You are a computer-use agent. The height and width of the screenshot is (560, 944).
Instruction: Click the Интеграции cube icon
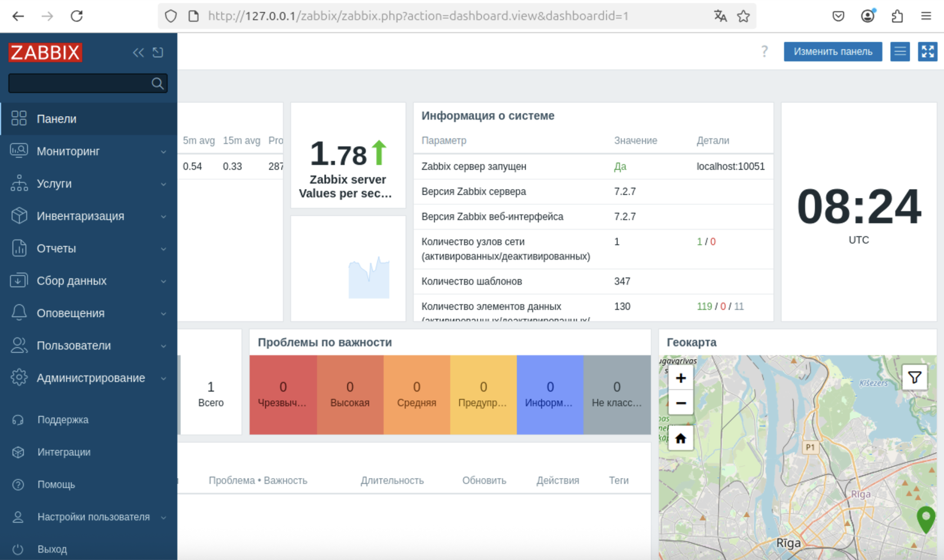18,452
